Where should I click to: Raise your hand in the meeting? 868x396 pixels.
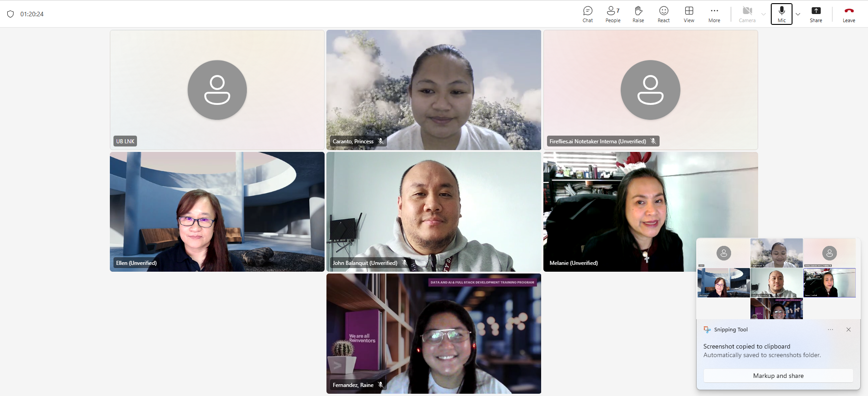[638, 14]
